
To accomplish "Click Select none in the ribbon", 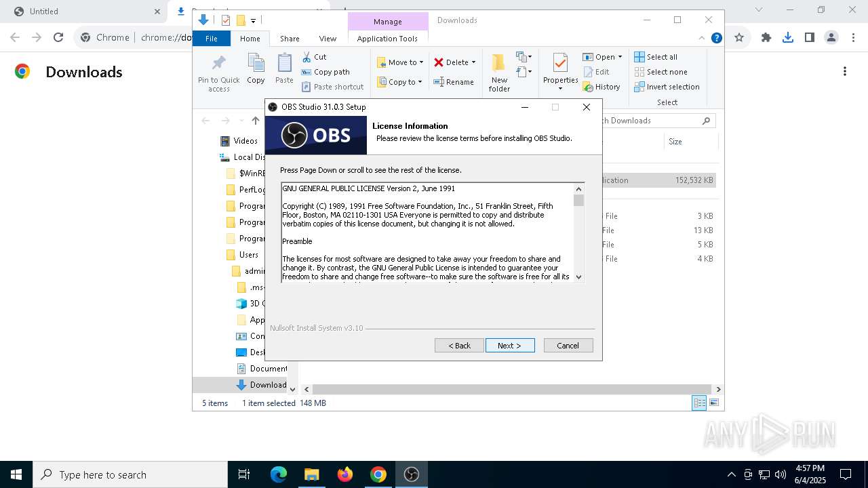I will point(660,72).
